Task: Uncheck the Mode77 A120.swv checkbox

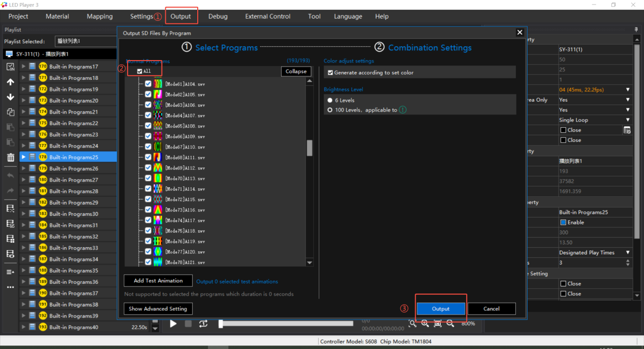Action: [x=148, y=251]
